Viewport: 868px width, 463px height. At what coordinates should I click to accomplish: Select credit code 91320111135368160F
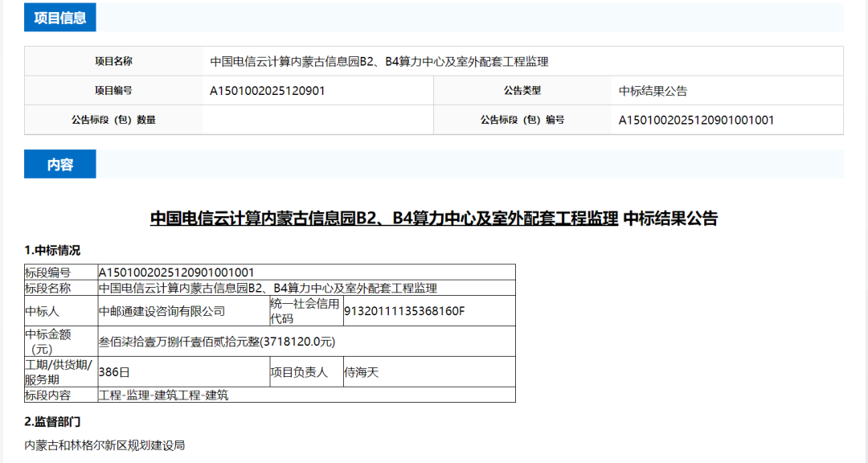404,311
